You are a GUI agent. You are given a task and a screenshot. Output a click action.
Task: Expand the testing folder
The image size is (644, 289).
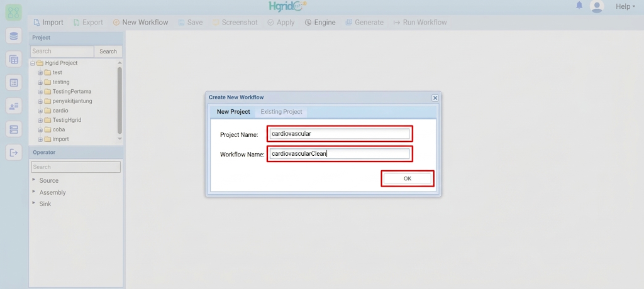(40, 82)
